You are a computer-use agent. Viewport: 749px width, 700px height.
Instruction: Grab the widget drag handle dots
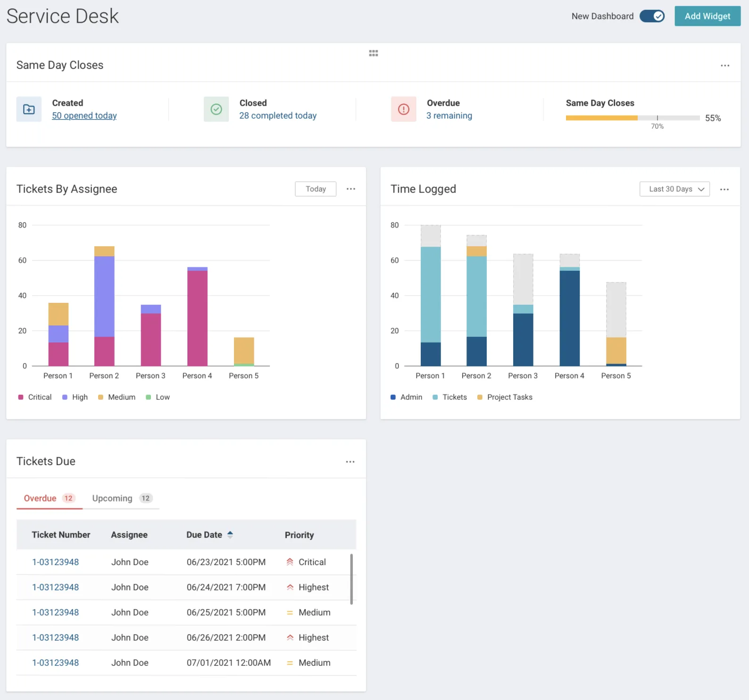tap(373, 53)
